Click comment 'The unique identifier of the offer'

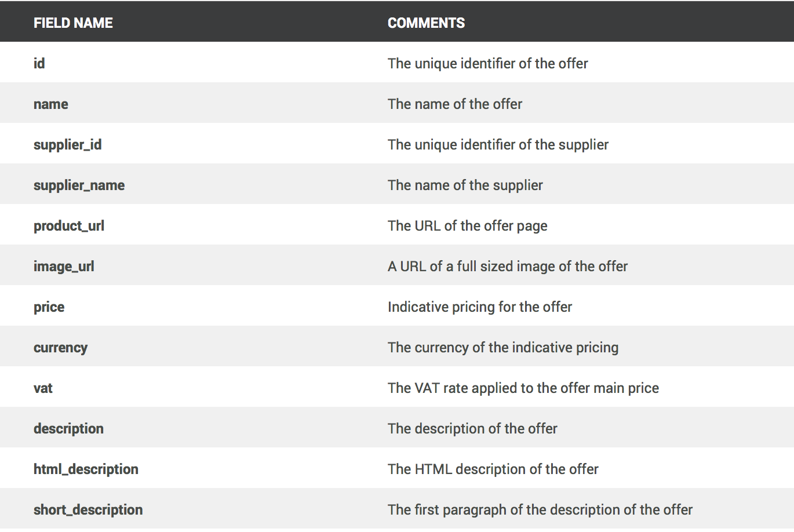click(x=488, y=63)
